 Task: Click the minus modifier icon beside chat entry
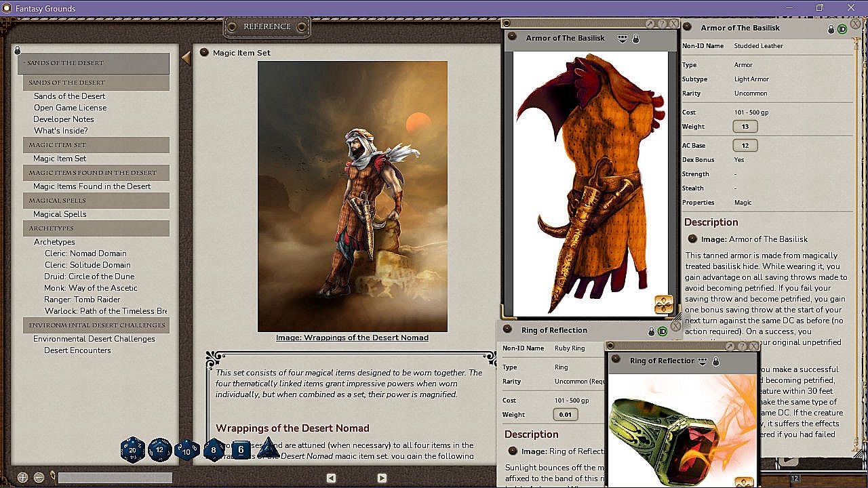click(39, 478)
